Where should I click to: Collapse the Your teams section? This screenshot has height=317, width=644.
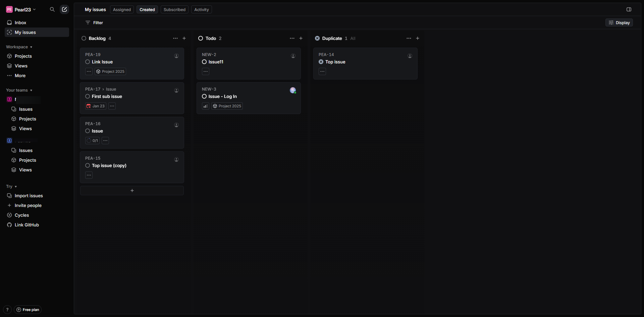click(x=19, y=90)
